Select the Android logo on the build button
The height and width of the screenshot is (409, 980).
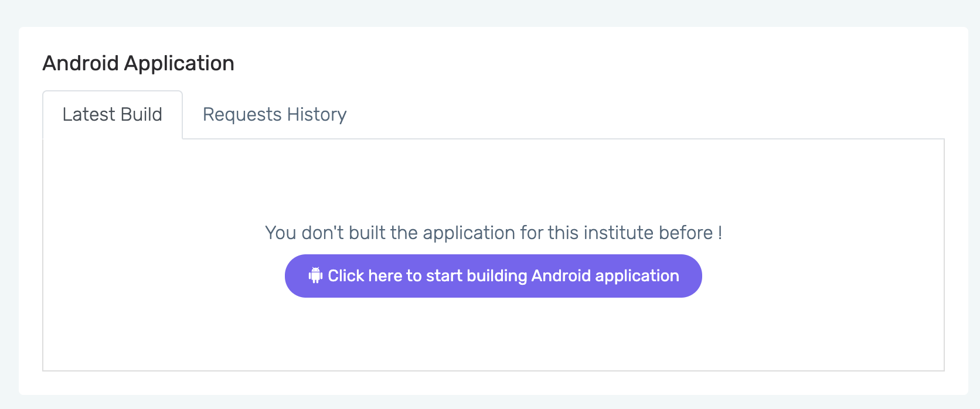pos(315,275)
